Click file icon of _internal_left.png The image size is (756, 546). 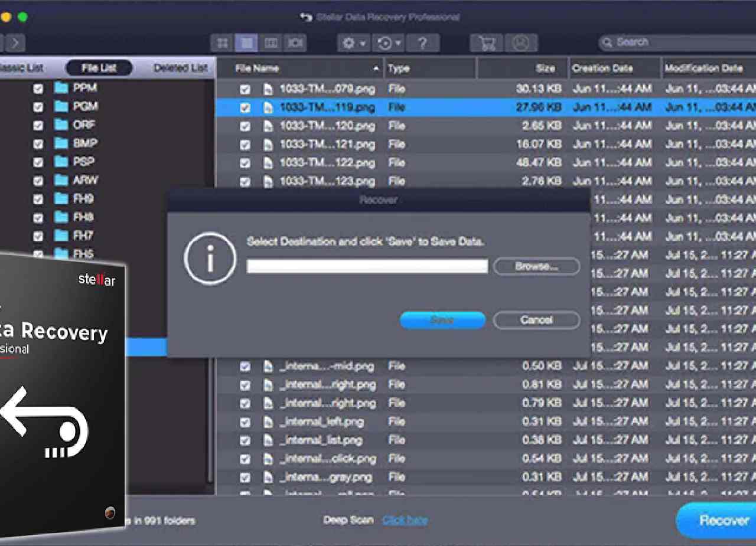tap(269, 422)
